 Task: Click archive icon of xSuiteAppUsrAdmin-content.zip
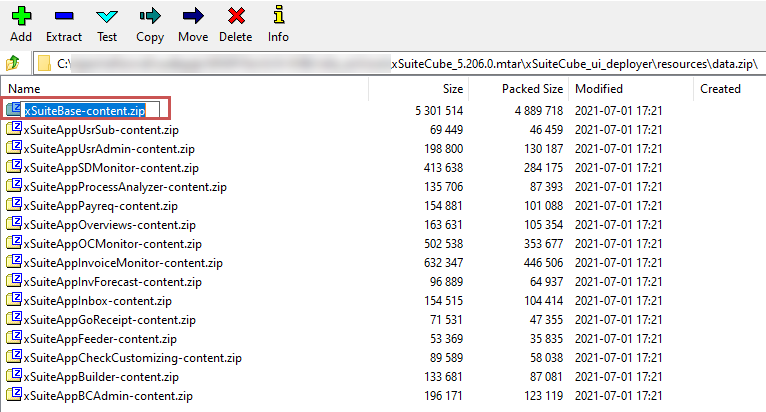[x=14, y=148]
